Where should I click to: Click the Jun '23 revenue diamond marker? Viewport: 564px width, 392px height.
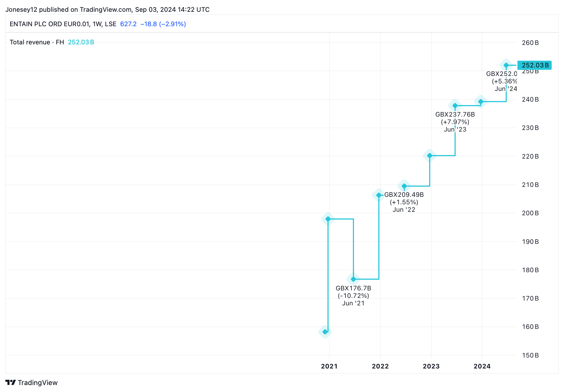click(x=455, y=106)
